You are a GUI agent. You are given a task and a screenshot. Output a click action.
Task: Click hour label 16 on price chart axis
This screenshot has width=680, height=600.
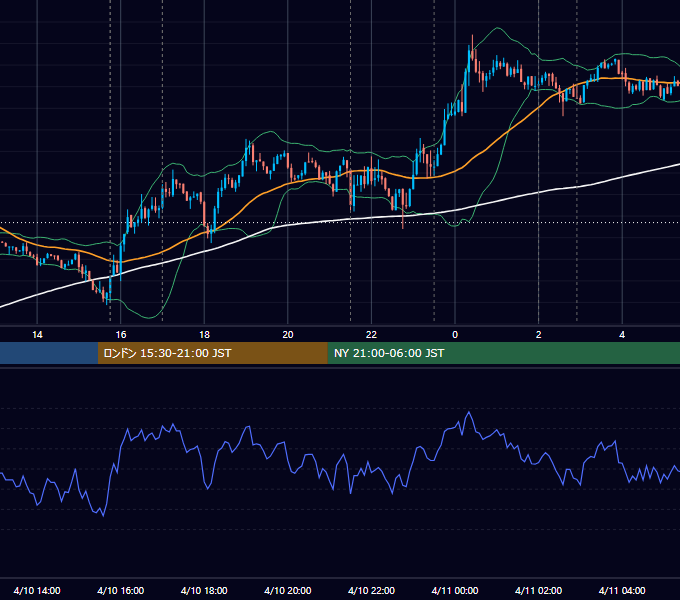pyautogui.click(x=121, y=335)
